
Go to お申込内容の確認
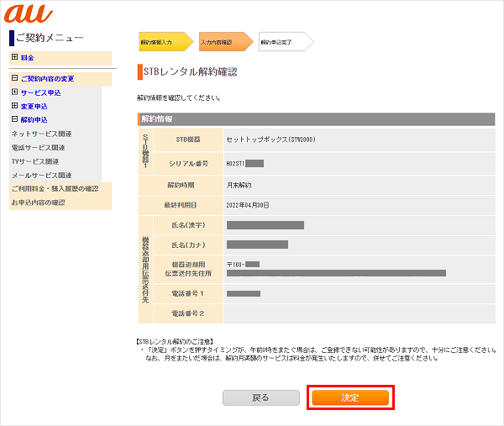point(37,202)
